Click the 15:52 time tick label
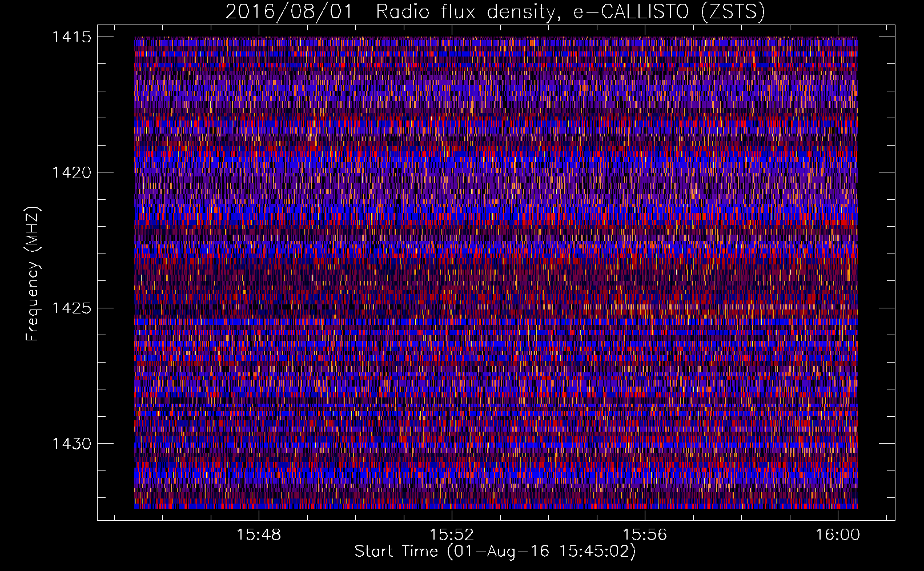924x571 pixels. [x=452, y=534]
